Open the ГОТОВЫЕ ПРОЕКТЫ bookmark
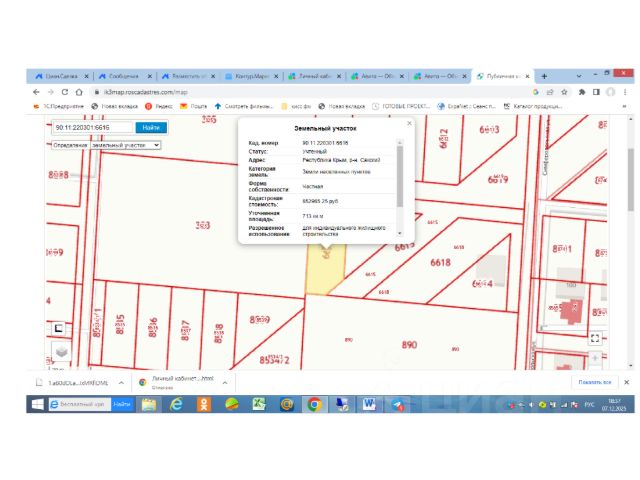 pos(401,106)
